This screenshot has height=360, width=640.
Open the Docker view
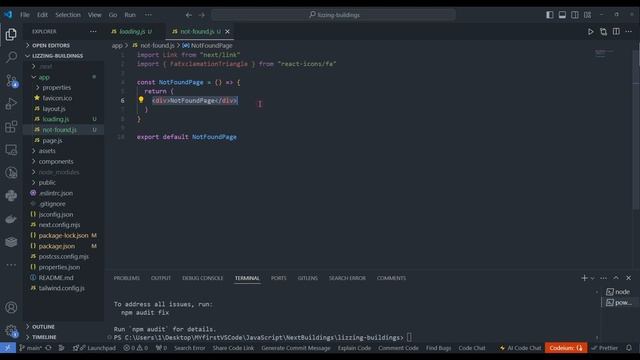tap(11, 219)
